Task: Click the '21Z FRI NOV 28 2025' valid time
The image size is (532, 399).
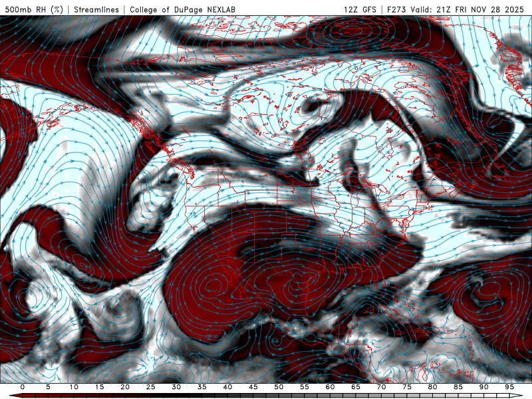Action: point(480,9)
